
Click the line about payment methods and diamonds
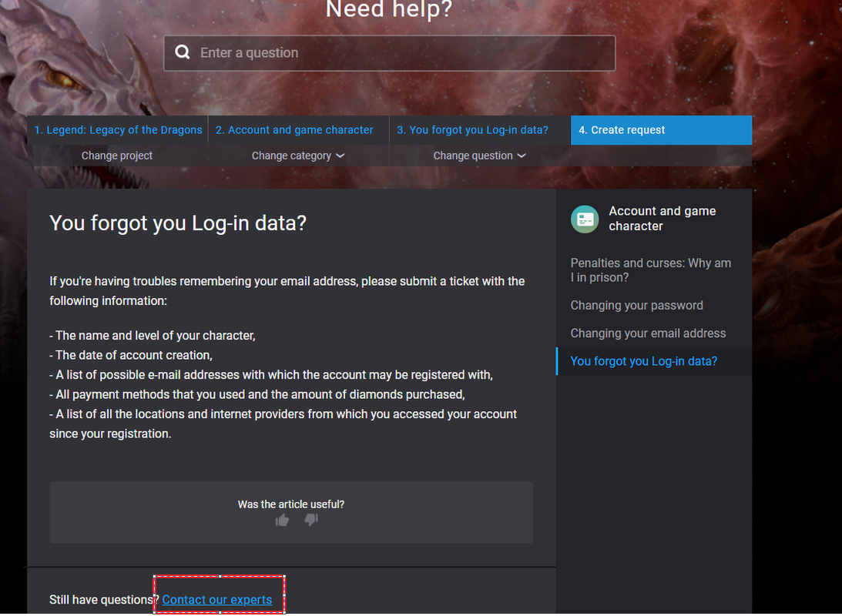[x=257, y=394]
